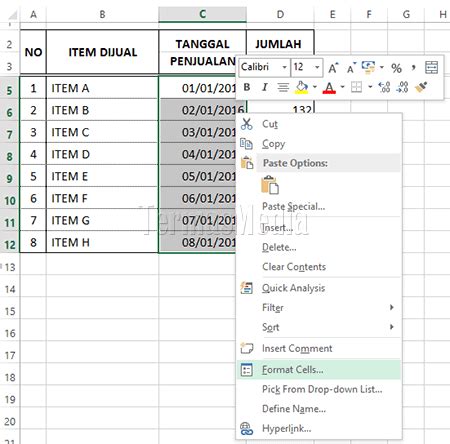Viewport: 450px width, 444px height.
Task: Apply red font color button
Action: tap(329, 88)
